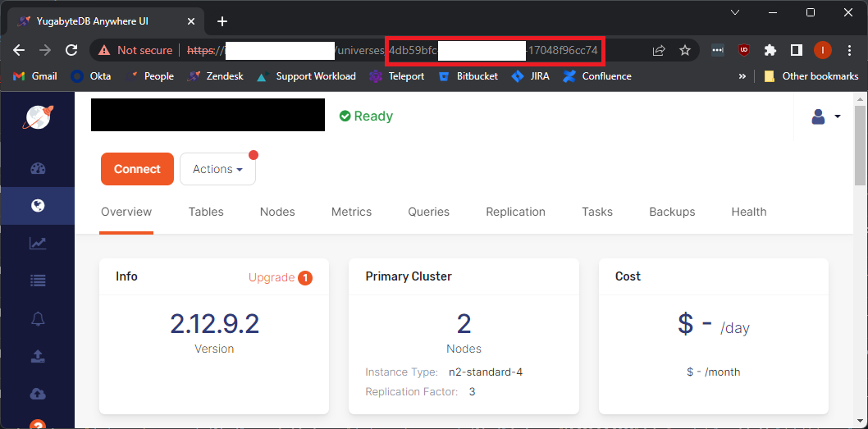Reload the page with the refresh icon

[71, 50]
